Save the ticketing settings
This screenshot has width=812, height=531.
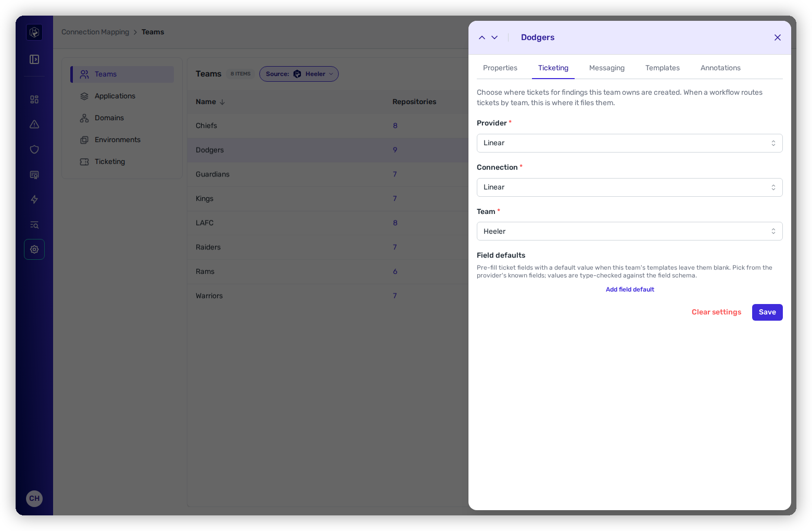[767, 312]
